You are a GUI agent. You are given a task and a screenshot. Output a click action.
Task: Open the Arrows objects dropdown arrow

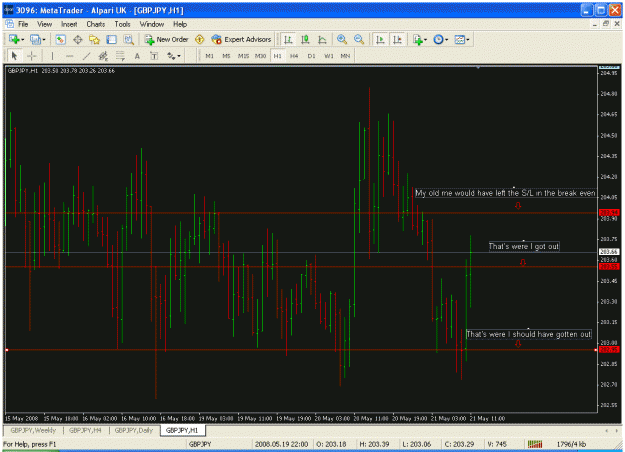179,56
